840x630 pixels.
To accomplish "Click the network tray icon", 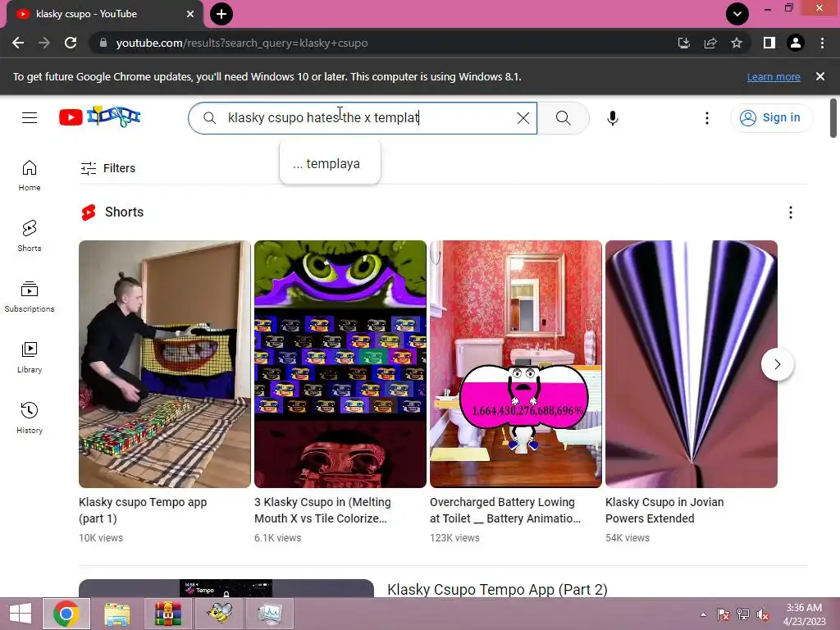I will coord(743,614).
